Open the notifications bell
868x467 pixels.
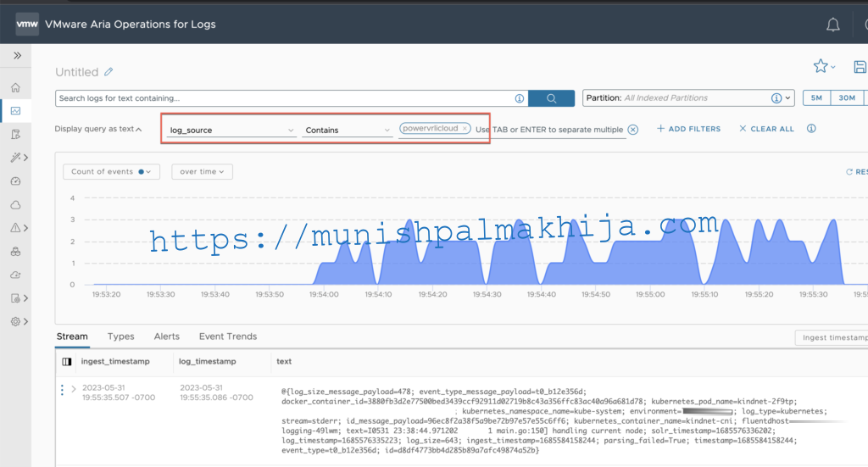click(832, 25)
